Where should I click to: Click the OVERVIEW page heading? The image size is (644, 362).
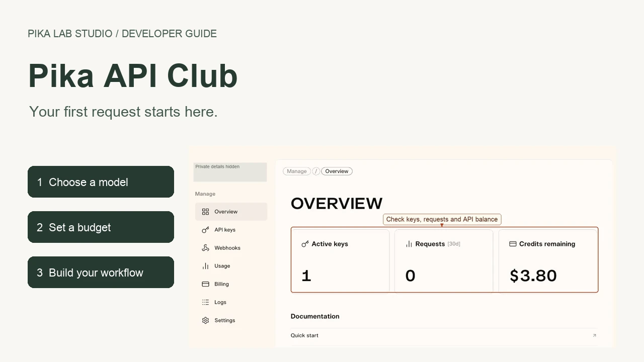337,203
